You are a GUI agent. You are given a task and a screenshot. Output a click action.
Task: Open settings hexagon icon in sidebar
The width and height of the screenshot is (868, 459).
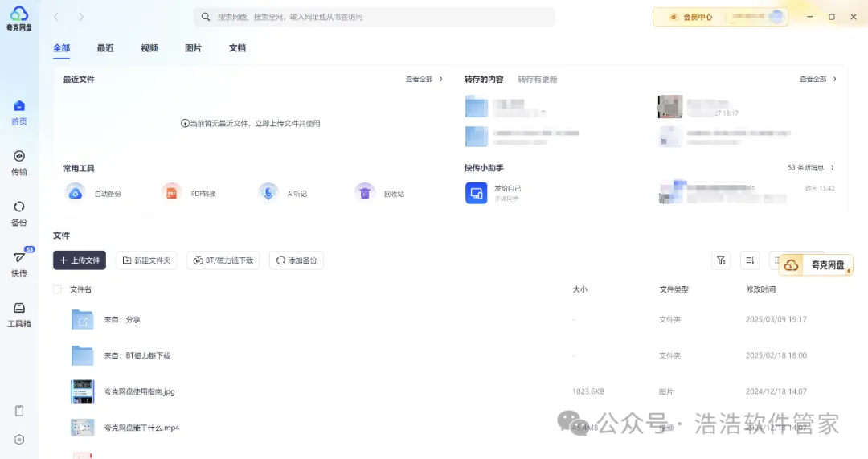18,440
